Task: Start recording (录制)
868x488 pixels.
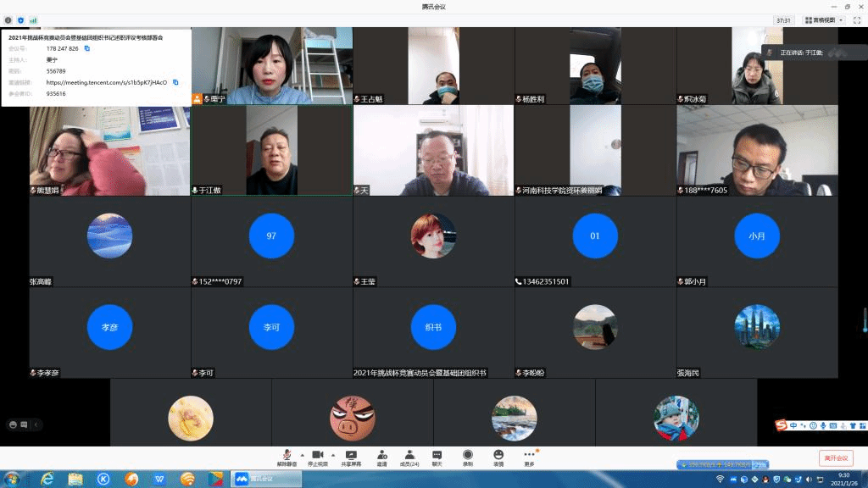Action: tap(467, 457)
